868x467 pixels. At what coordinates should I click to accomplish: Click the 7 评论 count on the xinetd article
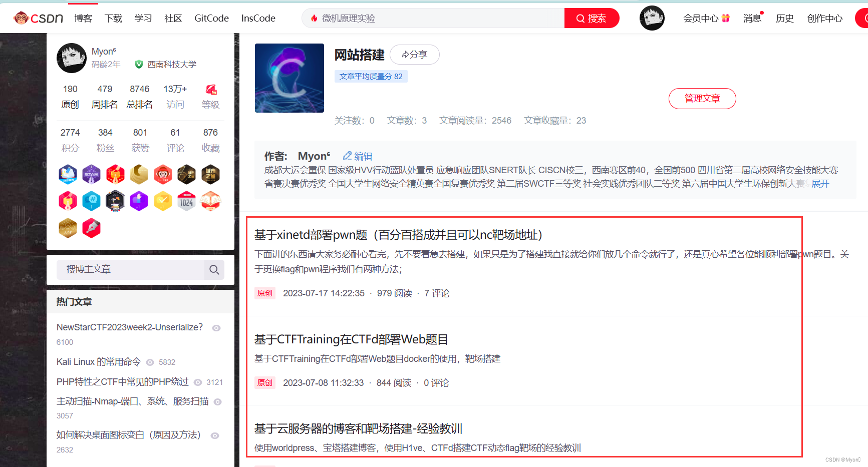437,293
